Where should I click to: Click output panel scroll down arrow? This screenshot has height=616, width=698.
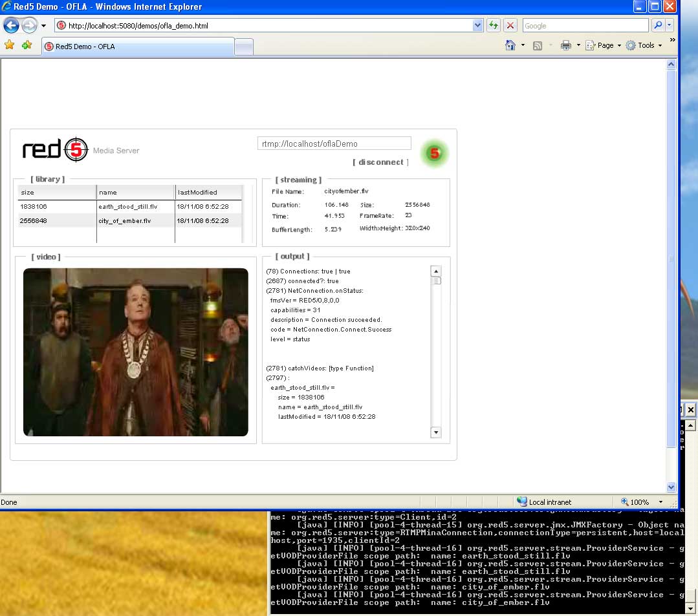[436, 432]
